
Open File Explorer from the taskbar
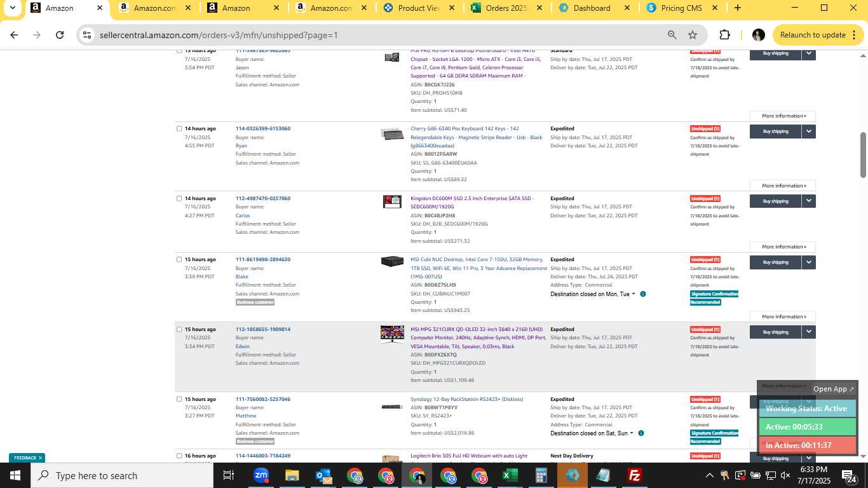[292, 475]
